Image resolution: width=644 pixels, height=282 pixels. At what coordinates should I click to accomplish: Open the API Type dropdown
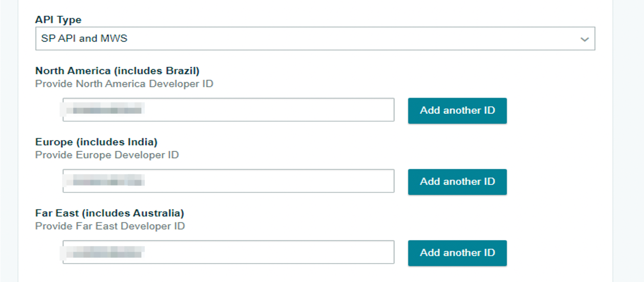click(315, 39)
